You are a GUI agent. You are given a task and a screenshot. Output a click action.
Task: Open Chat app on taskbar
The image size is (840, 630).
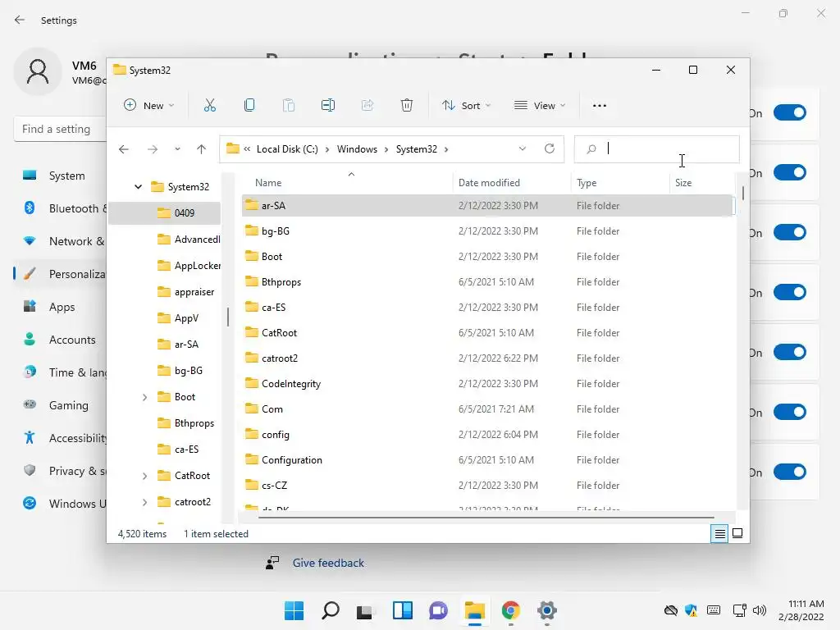pos(438,610)
